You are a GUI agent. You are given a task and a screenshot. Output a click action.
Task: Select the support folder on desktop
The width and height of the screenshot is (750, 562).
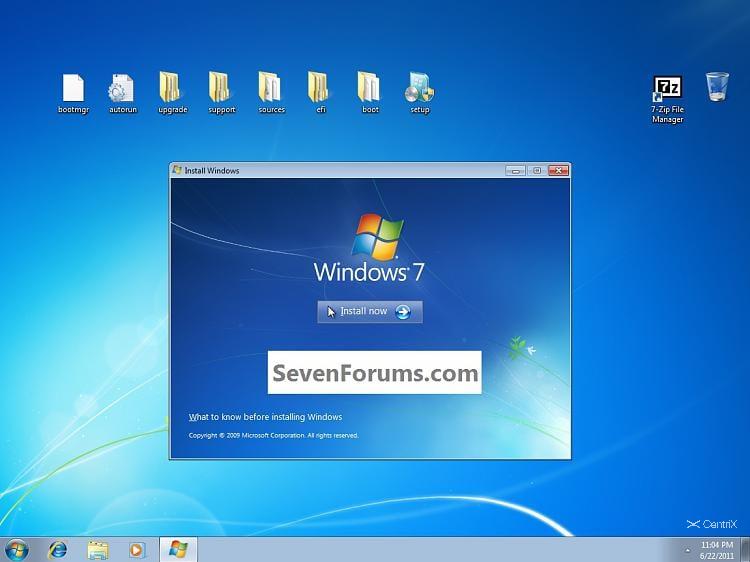221,88
